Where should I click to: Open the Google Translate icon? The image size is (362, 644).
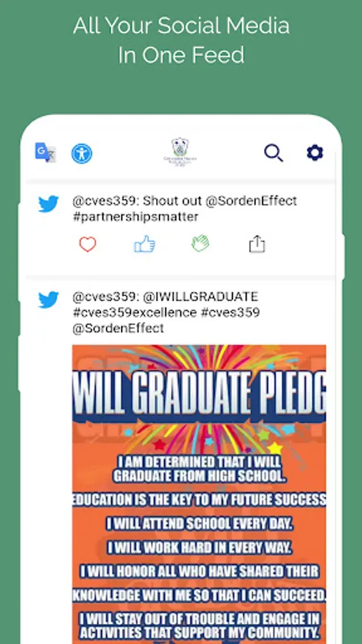[x=45, y=153]
